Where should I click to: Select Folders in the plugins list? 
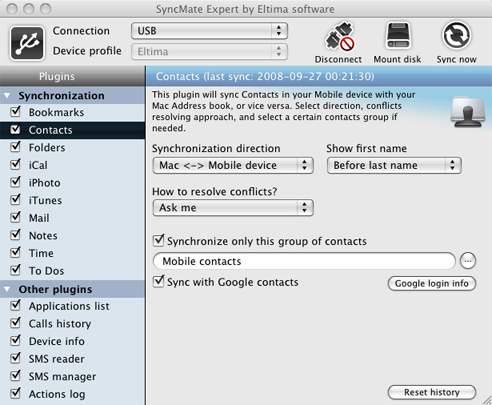point(72,148)
